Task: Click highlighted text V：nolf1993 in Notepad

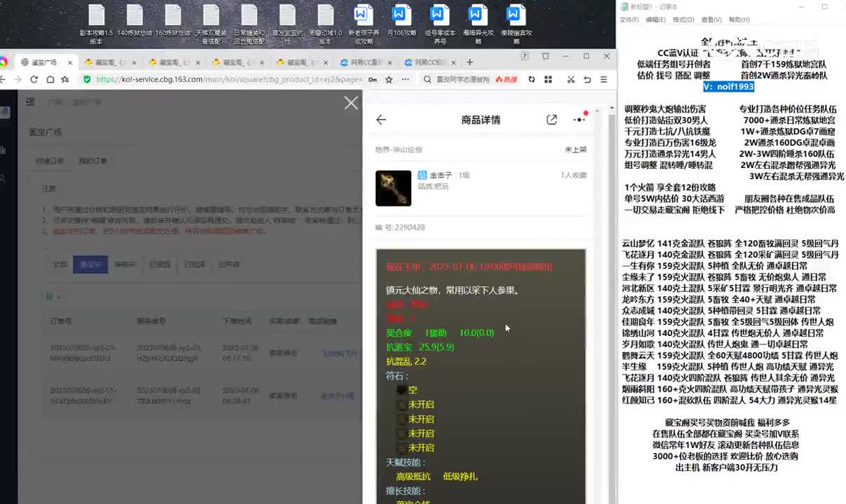Action: 728,87
